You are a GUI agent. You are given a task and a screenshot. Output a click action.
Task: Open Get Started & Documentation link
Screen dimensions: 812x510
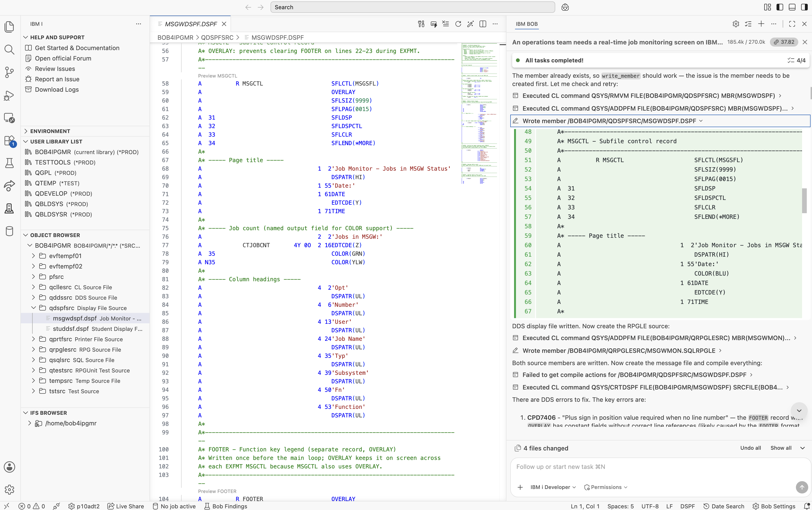click(77, 48)
